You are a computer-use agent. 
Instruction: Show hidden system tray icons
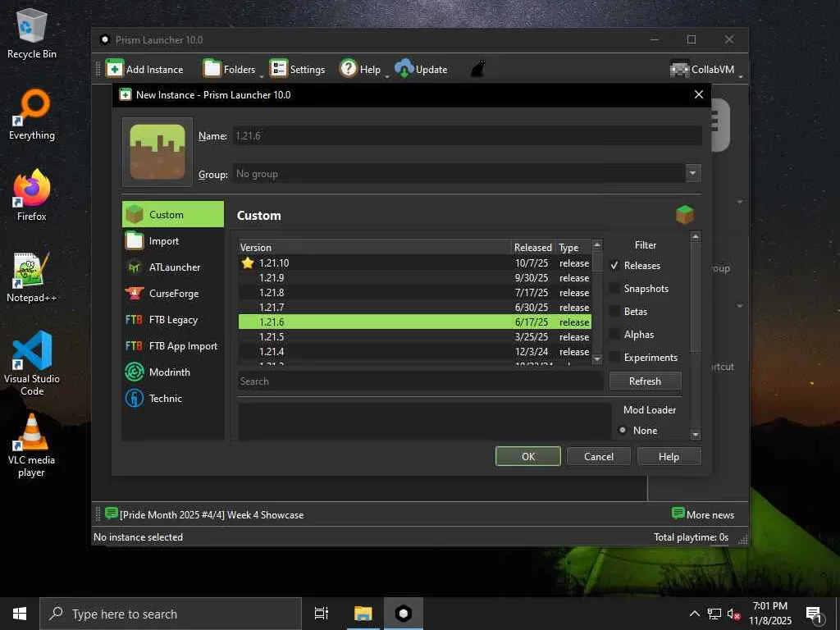click(694, 614)
